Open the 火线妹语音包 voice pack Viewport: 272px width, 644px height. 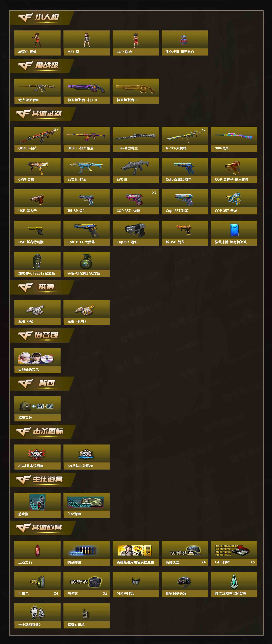(x=37, y=361)
